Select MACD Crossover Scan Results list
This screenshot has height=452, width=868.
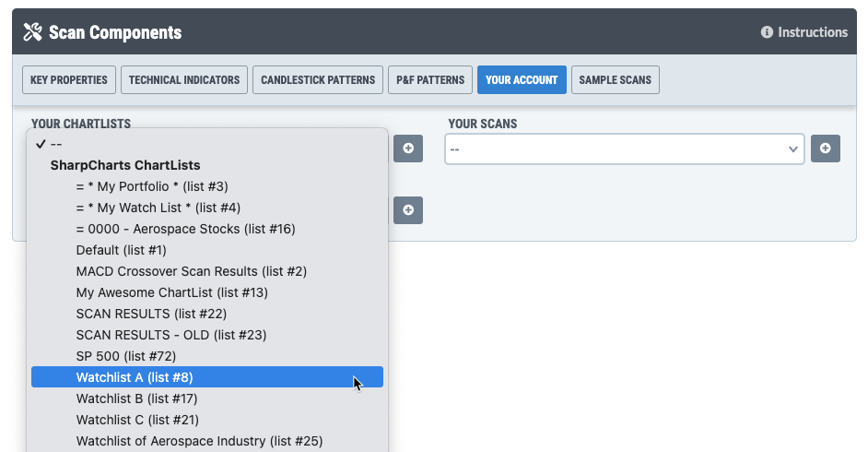coord(192,271)
